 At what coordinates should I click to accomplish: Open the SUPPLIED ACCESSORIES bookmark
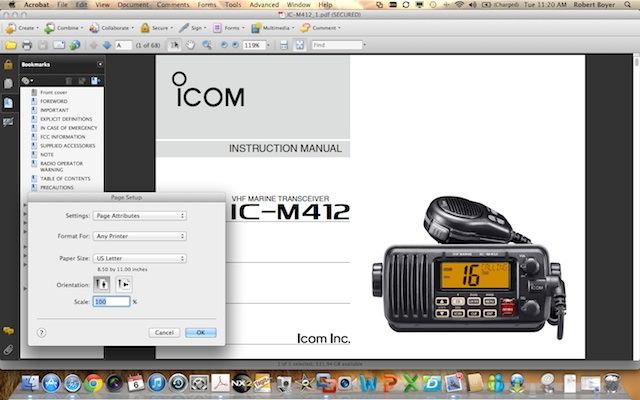pyautogui.click(x=68, y=146)
